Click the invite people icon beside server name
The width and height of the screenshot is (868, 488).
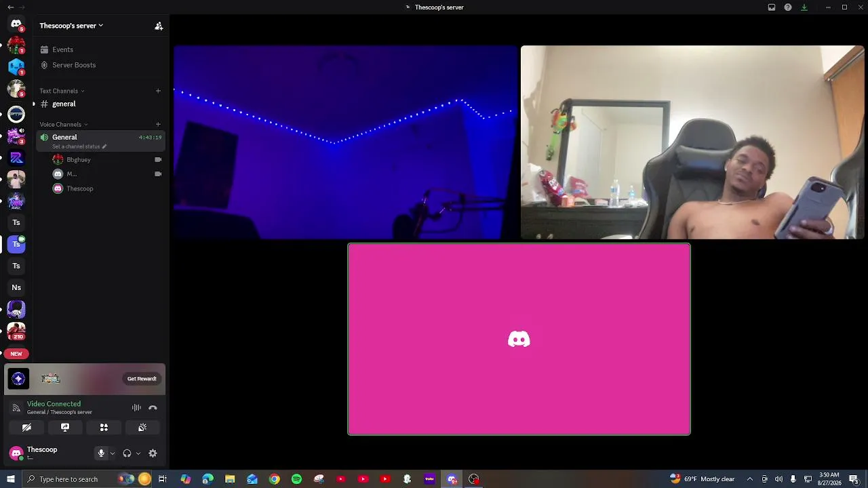click(x=159, y=26)
